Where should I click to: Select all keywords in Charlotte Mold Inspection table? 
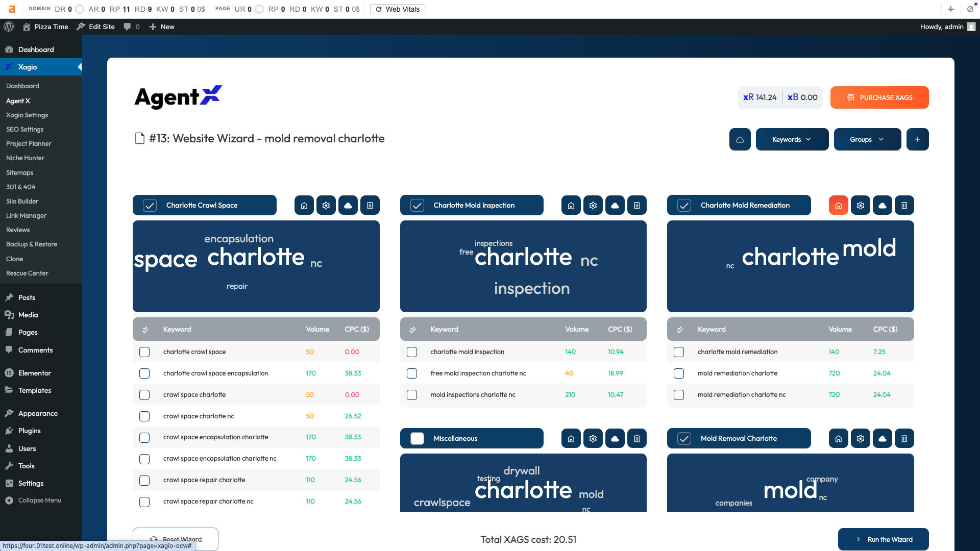pyautogui.click(x=413, y=330)
